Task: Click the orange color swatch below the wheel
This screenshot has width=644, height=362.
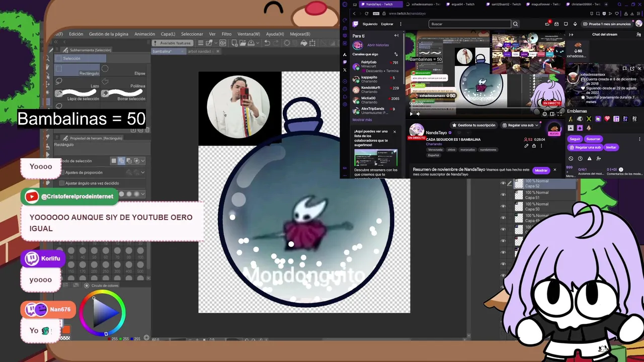Action: point(66,330)
